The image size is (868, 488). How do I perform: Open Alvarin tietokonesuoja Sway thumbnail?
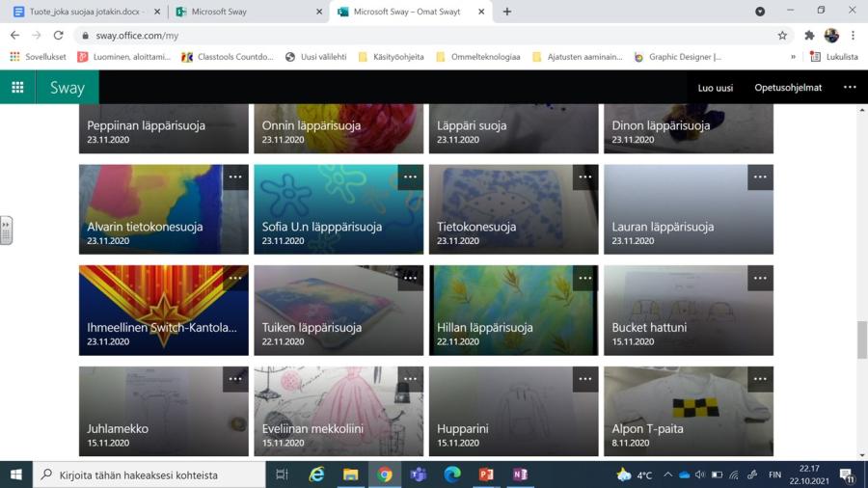(164, 209)
